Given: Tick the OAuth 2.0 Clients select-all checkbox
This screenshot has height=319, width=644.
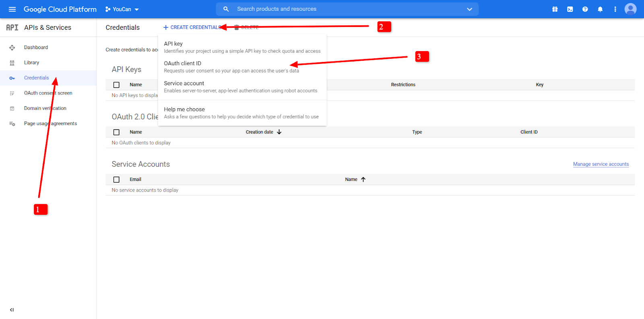Looking at the screenshot, I should pos(116,132).
